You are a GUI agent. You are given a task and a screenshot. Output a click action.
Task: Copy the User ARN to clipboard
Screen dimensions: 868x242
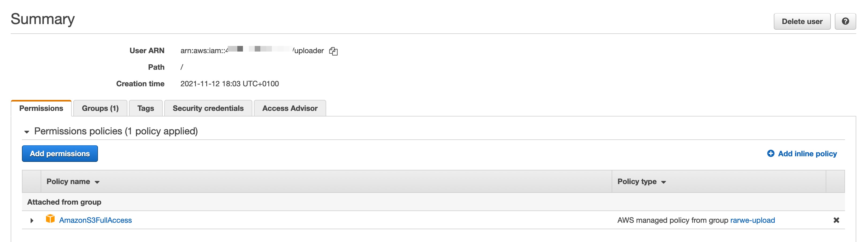[333, 51]
